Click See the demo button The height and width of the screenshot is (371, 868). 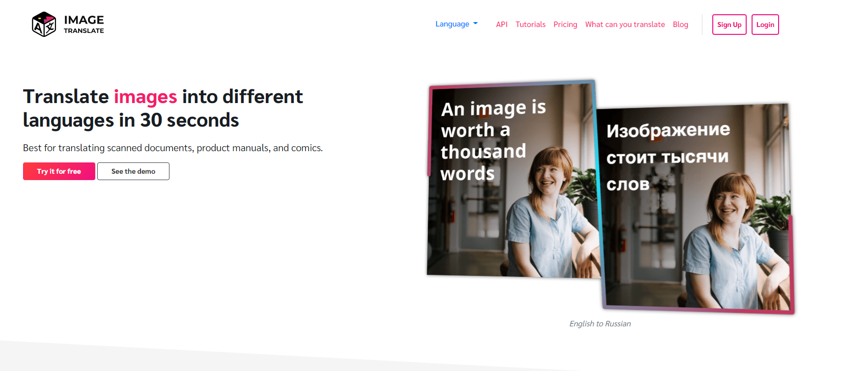(133, 171)
